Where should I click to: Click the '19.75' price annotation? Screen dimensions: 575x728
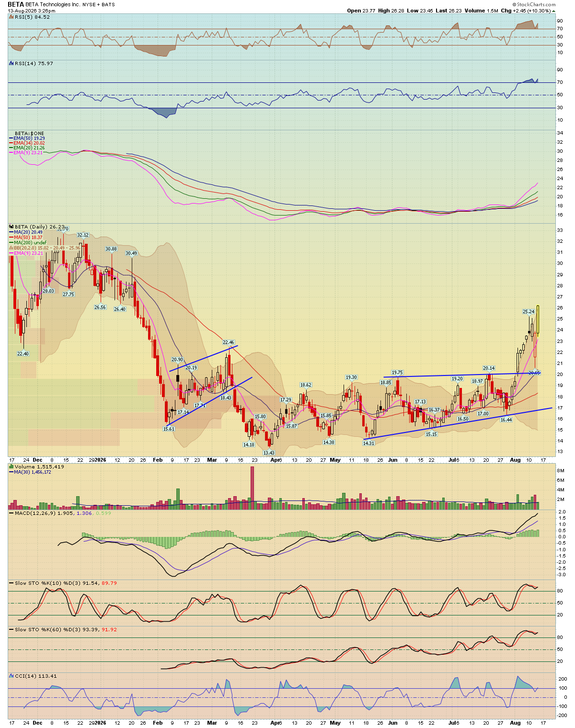pyautogui.click(x=398, y=372)
